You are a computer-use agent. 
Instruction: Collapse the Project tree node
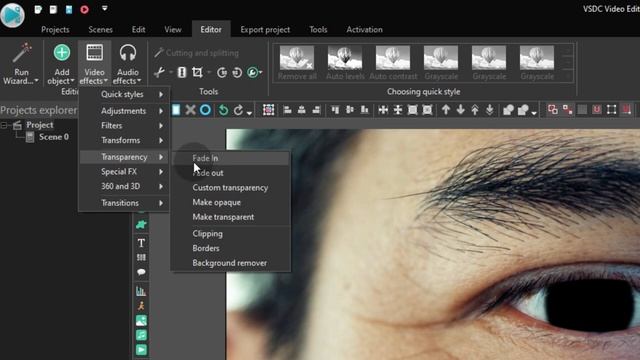(4, 125)
